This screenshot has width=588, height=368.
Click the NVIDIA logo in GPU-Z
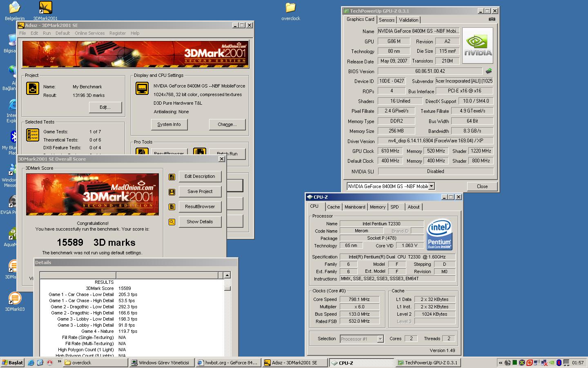[x=478, y=45]
